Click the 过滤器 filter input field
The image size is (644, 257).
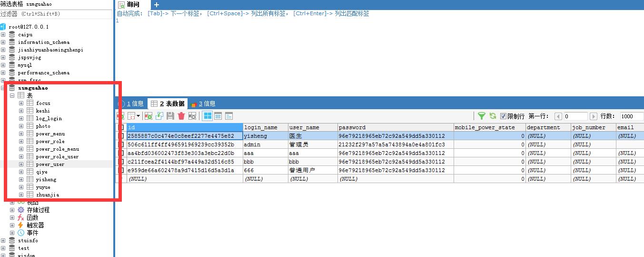(x=56, y=14)
